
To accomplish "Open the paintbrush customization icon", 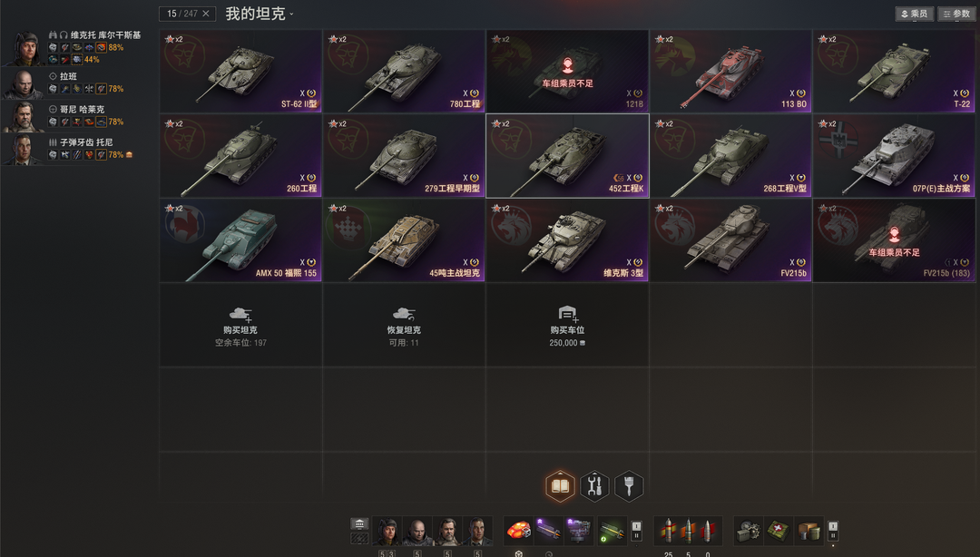I will [x=629, y=485].
